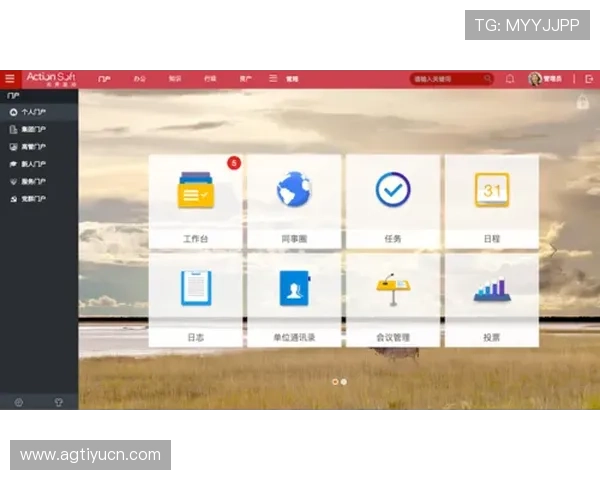Screen dimensions: 600x480
Task: Select 党群门户 in the sidebar
Action: [39, 199]
